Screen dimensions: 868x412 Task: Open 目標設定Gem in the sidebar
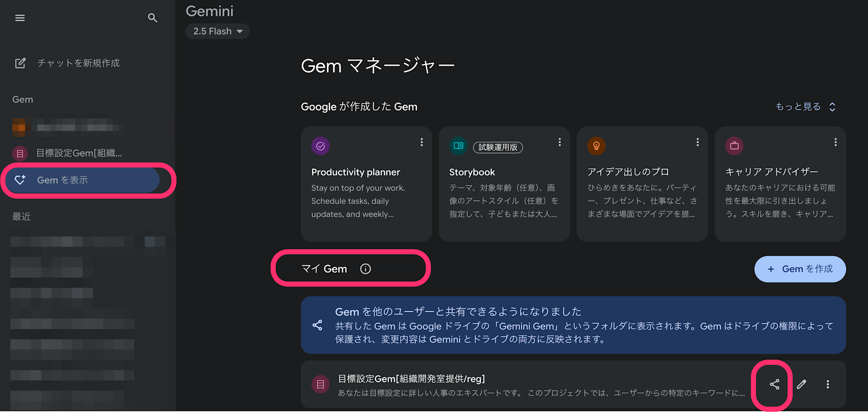tap(79, 153)
